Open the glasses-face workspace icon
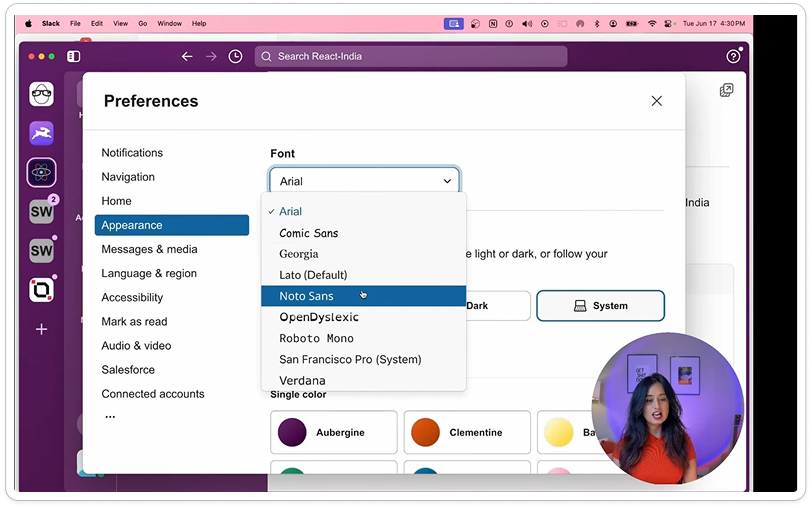 point(41,94)
